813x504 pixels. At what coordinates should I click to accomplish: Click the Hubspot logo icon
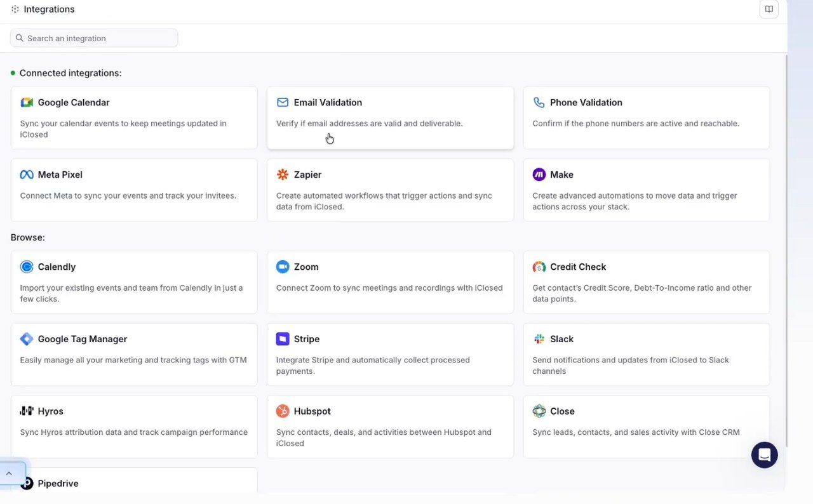tap(283, 411)
